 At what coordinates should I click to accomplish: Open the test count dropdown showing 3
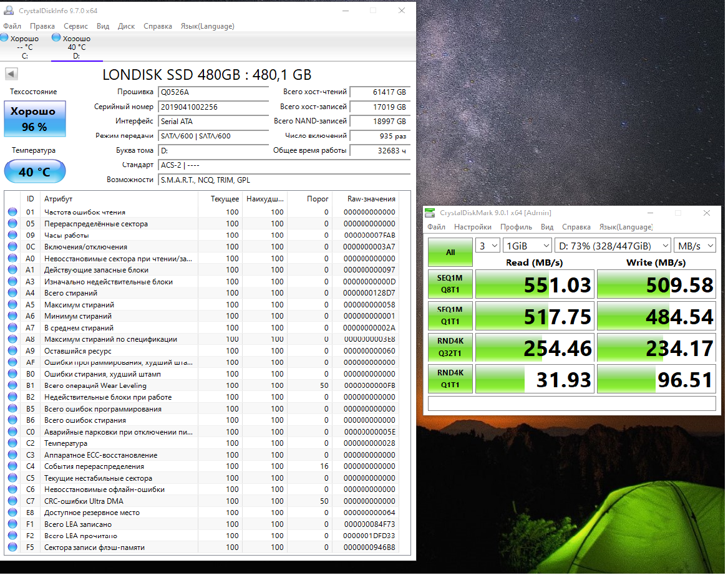[x=487, y=246]
